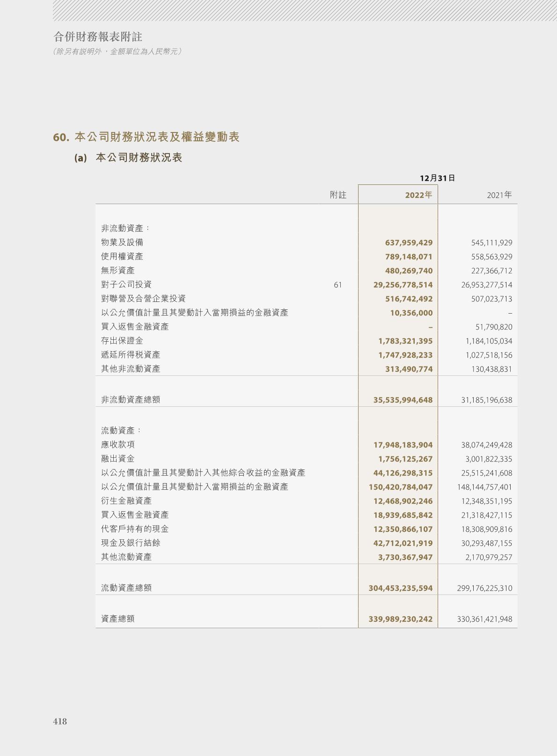Screen dimensions: 557x756
Task: Click the 應收款項 row label
Action: tap(118, 445)
